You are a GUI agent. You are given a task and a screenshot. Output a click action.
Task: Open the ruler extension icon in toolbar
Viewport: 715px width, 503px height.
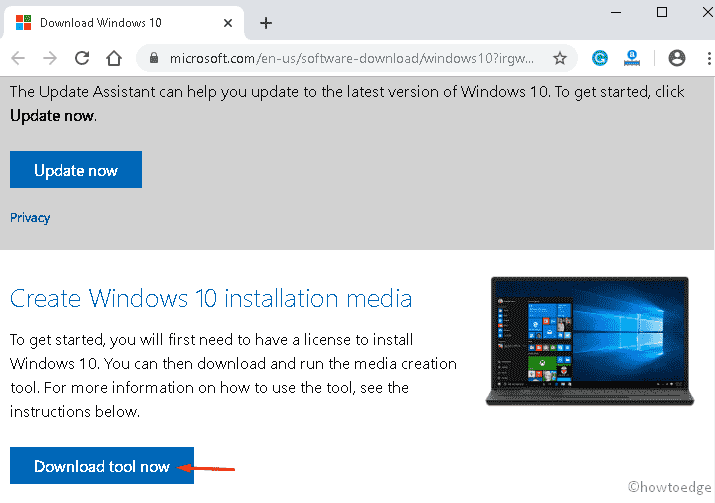(632, 58)
